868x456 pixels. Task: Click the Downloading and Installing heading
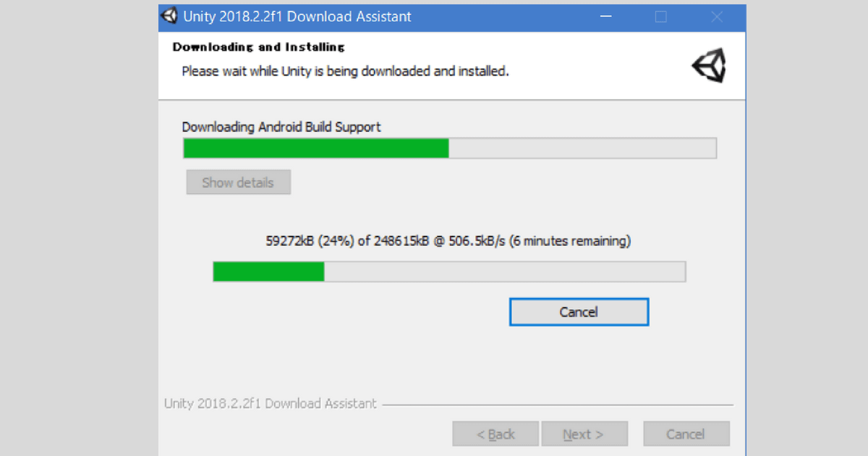coord(259,47)
